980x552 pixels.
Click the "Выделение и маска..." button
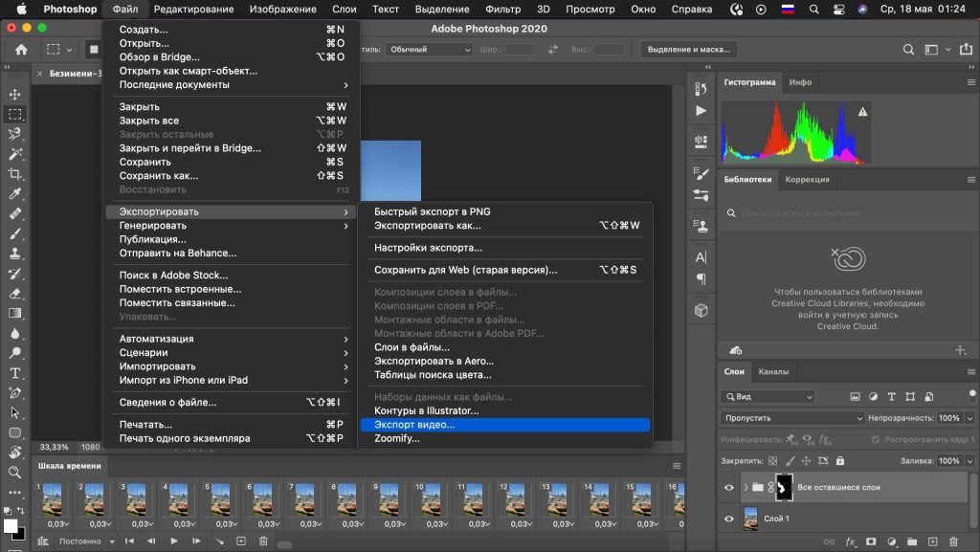click(689, 50)
